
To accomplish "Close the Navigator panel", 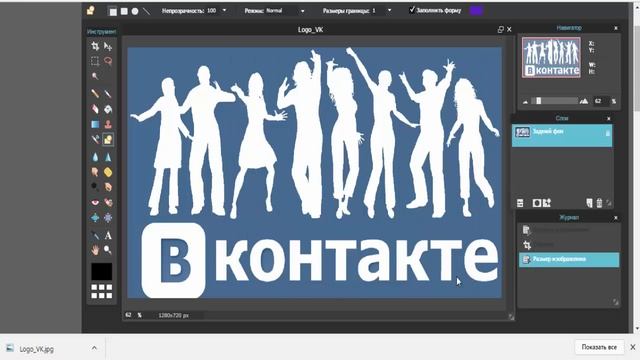I will 616,28.
